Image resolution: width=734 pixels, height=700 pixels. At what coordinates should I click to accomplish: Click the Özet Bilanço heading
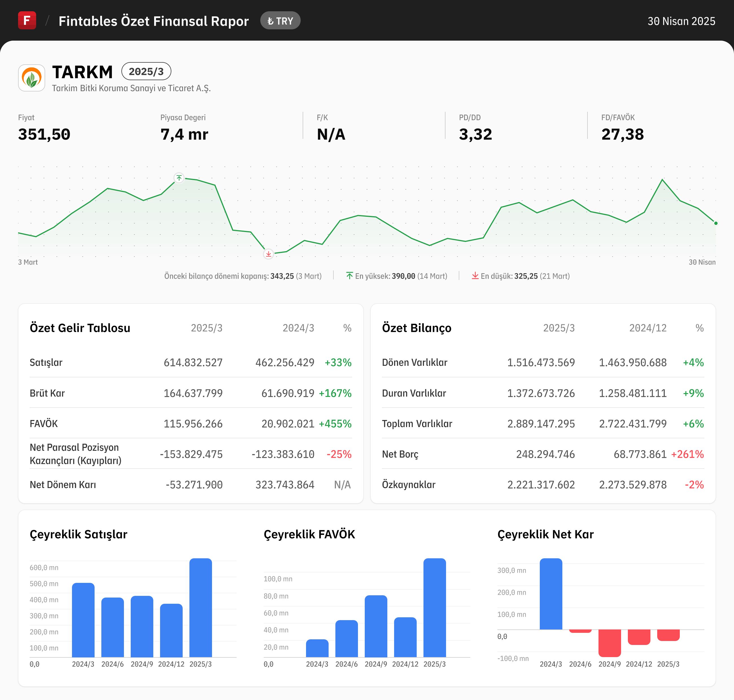(416, 328)
